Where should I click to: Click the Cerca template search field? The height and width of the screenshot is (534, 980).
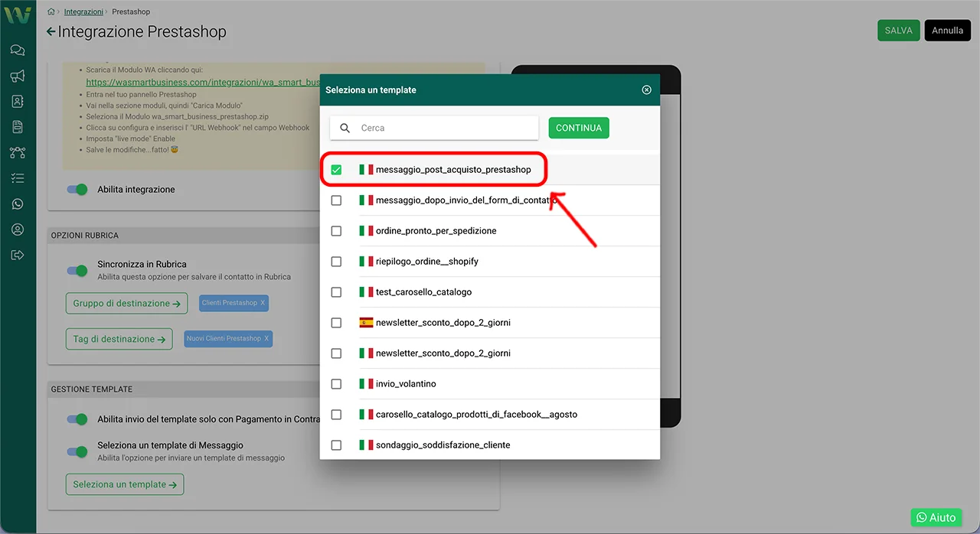(x=446, y=128)
